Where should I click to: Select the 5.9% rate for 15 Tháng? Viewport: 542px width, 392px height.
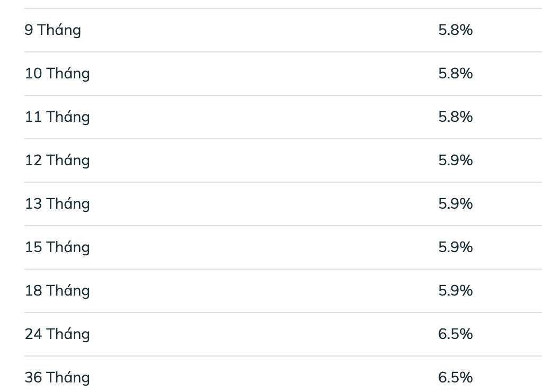click(x=455, y=247)
